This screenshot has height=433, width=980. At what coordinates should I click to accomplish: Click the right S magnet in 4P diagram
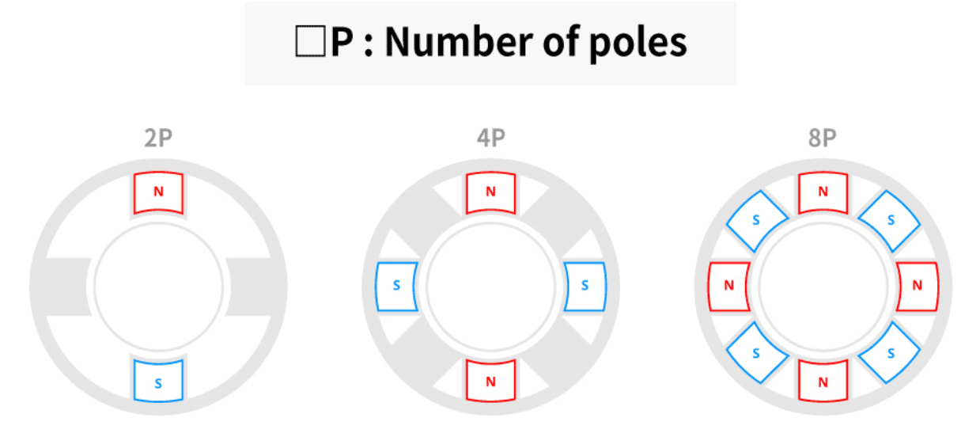click(585, 286)
